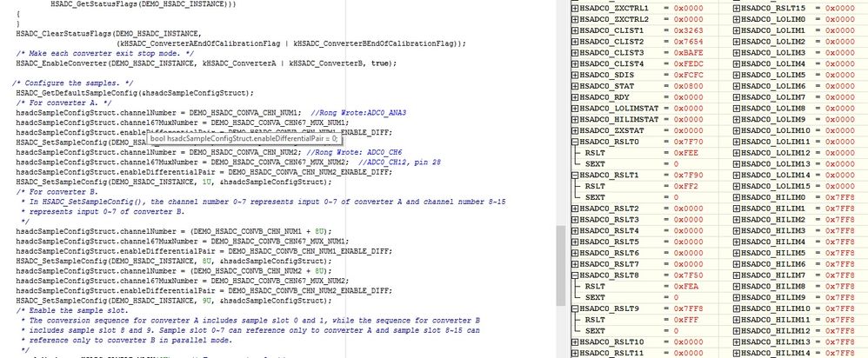Click the 0xFFF RSLT field value
The image size is (868, 358).
click(x=686, y=319)
